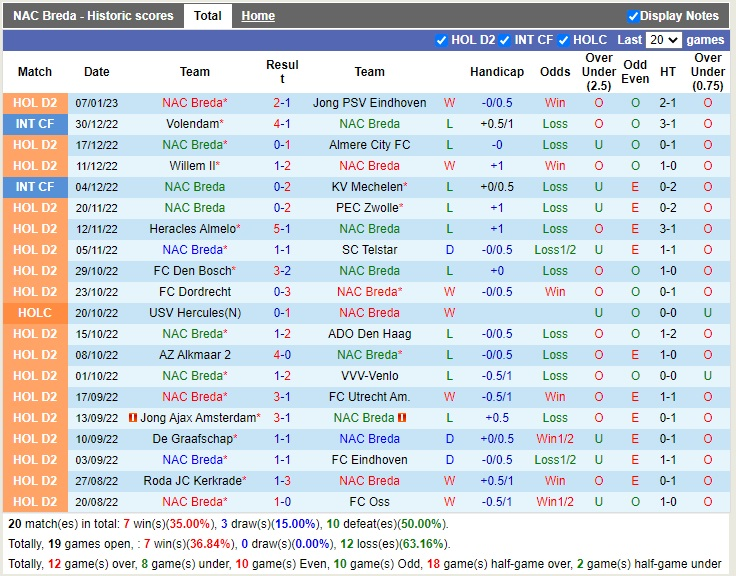
Task: Click the 4-0 result for AZ Alkmaar 2
Action: point(282,354)
